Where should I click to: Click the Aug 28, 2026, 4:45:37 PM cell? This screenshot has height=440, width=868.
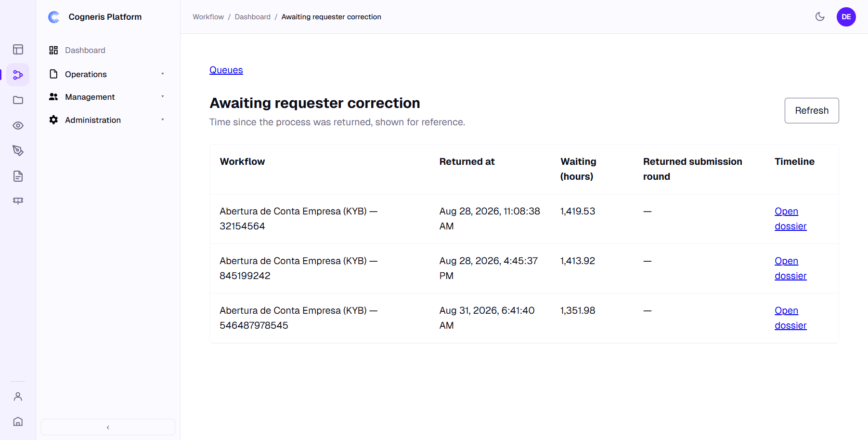[x=489, y=268]
